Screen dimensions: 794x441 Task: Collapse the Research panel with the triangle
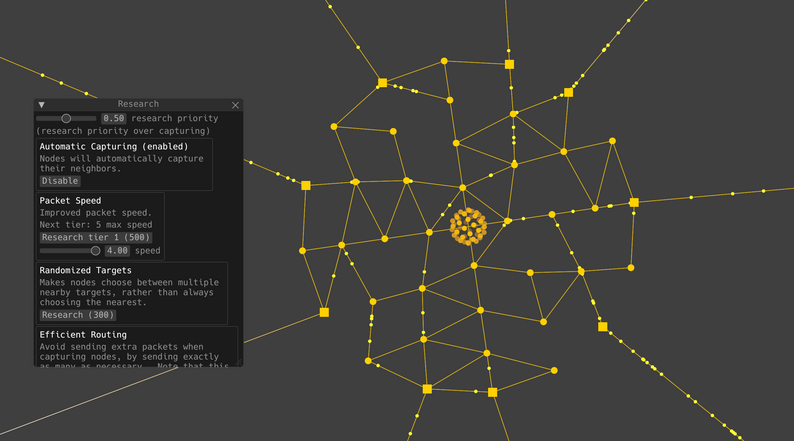[x=42, y=105]
